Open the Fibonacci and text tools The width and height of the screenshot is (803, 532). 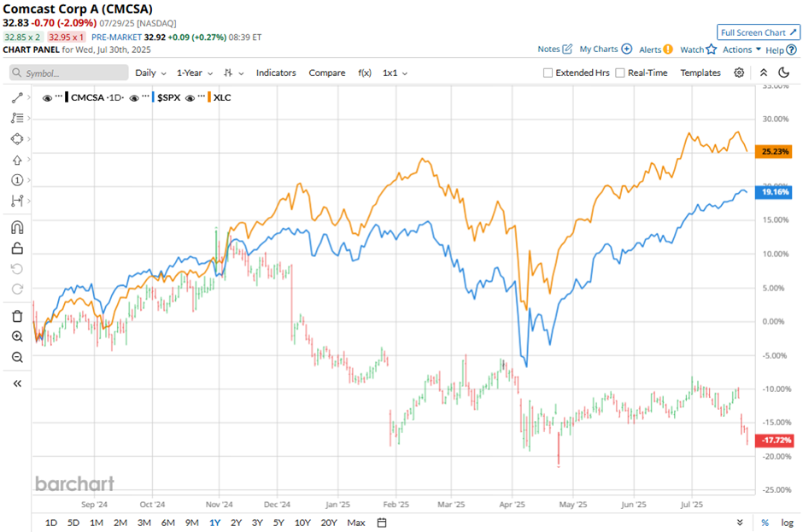tap(17, 118)
